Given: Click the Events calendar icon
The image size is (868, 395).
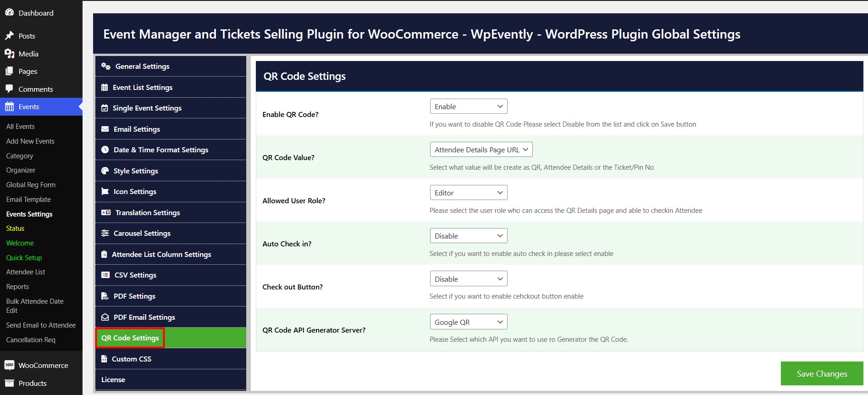Looking at the screenshot, I should [9, 107].
